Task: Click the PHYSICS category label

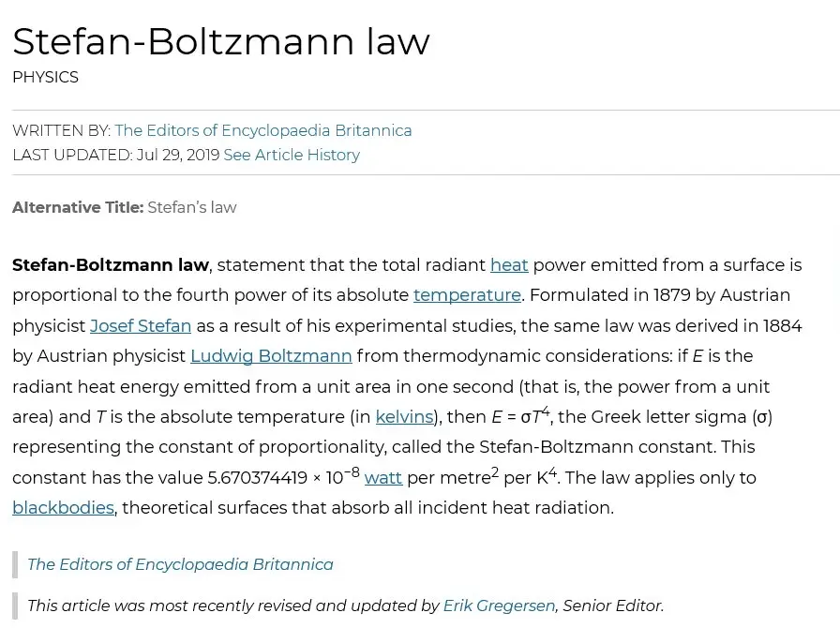Action: pos(45,77)
